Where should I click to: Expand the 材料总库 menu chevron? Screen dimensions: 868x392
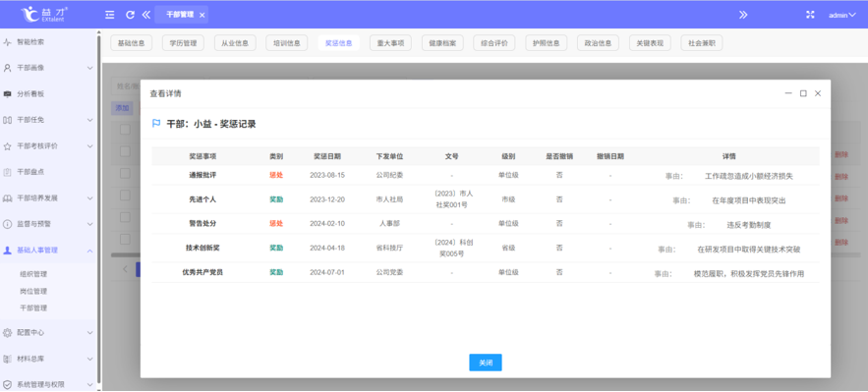click(x=89, y=359)
